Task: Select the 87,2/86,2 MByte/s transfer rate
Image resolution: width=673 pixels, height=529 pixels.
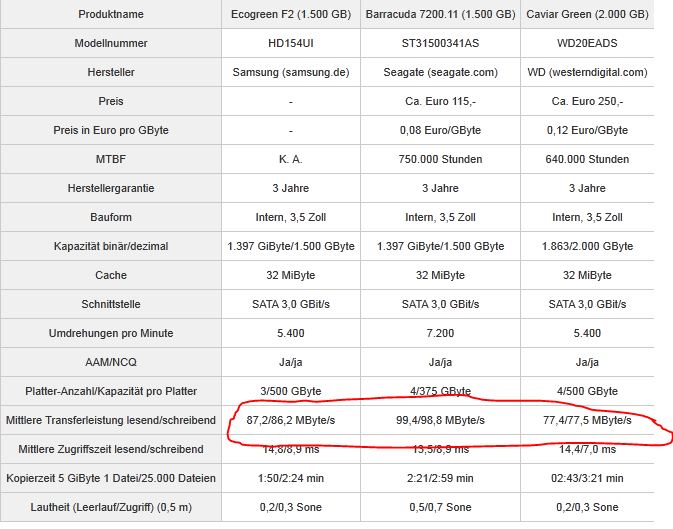Action: click(290, 421)
